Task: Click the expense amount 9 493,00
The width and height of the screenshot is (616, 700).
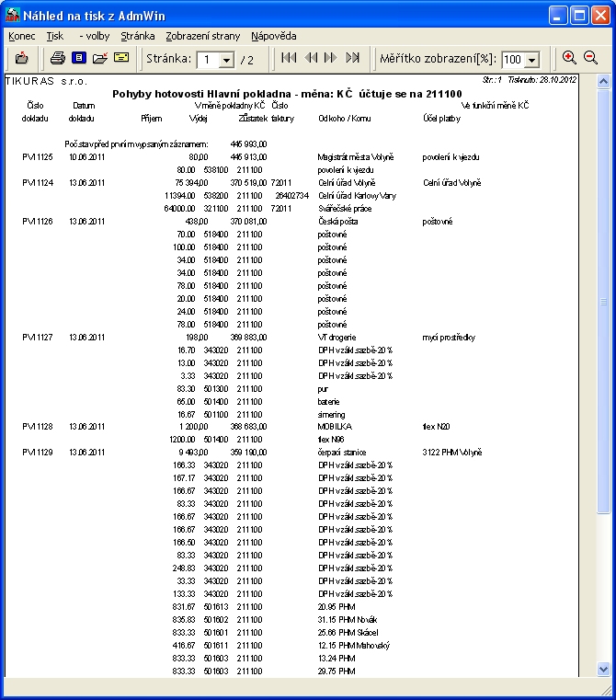Action: point(193,453)
